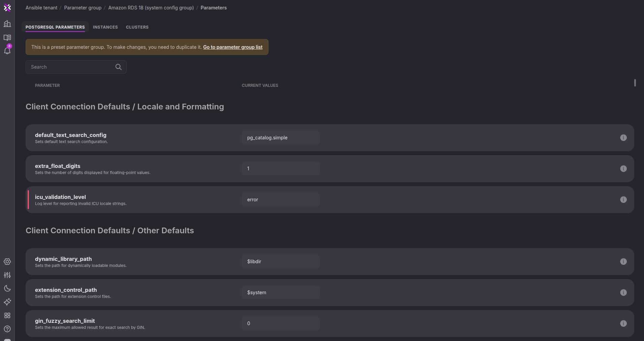Screen dimensions: 644x341
Task: Click the app logo at sidebar top
Action: pyautogui.click(x=7, y=8)
